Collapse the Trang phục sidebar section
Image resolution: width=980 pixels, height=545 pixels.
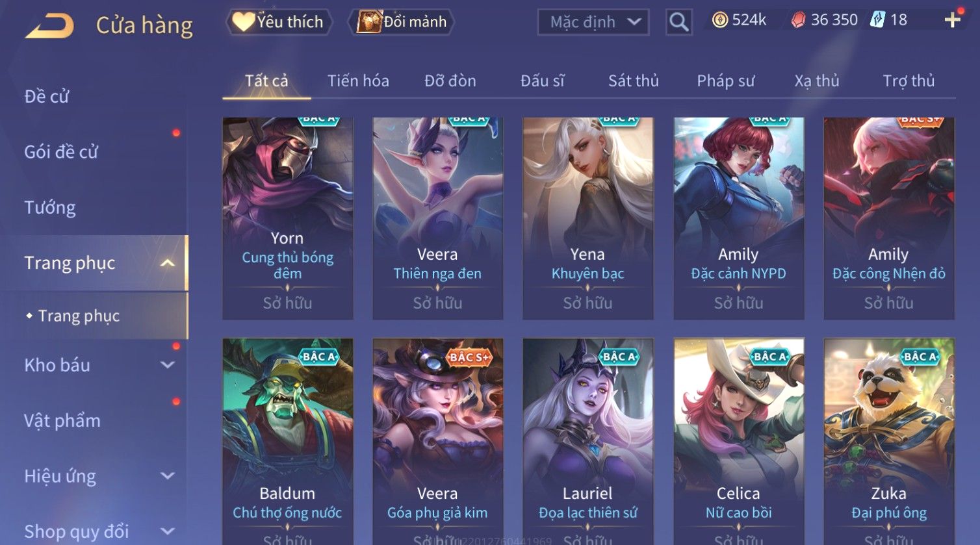pos(167,263)
